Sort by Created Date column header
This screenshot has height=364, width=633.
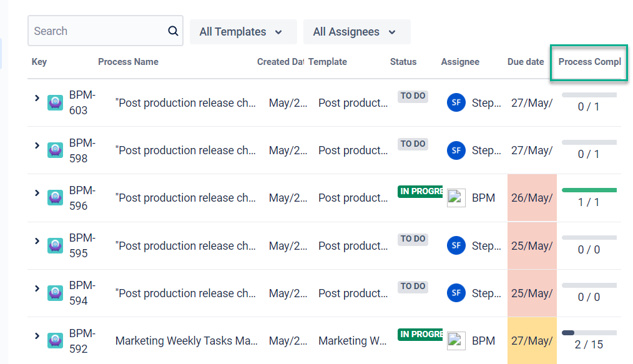(280, 62)
